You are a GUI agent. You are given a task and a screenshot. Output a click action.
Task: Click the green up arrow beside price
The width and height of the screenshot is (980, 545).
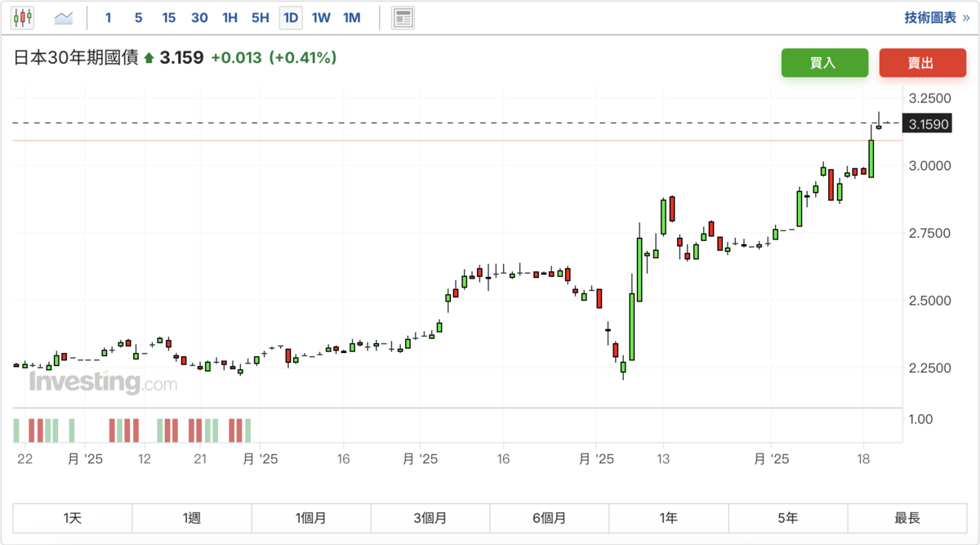click(149, 58)
